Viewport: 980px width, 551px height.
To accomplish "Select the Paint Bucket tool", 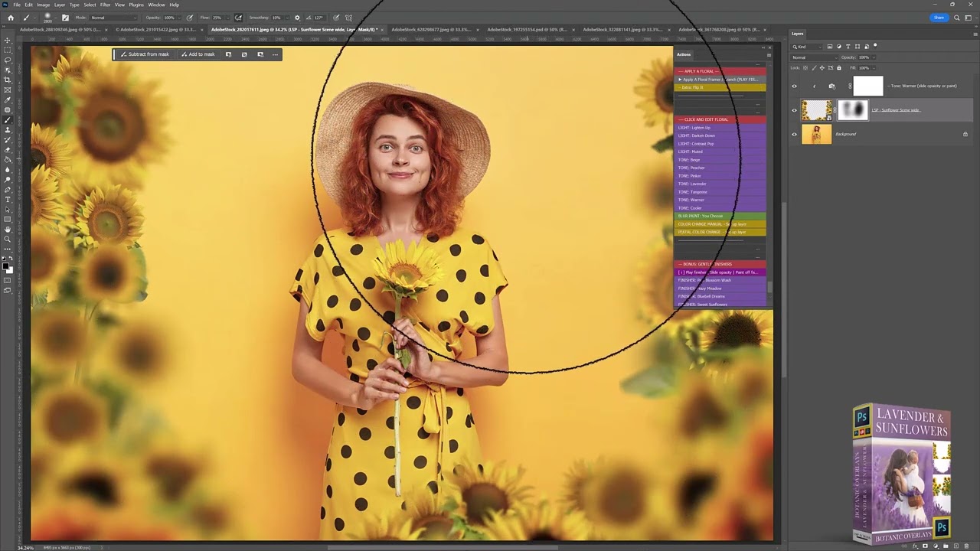I will (x=8, y=160).
